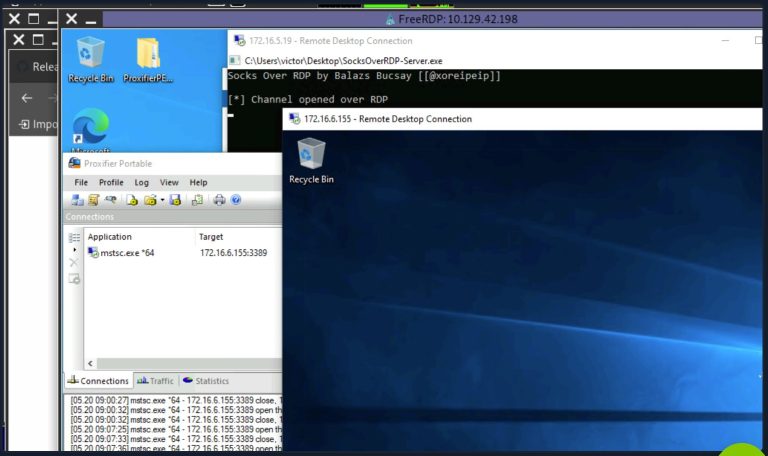Screen dimensions: 768x456
Task: Open Proxifier File menu
Action: tap(81, 182)
